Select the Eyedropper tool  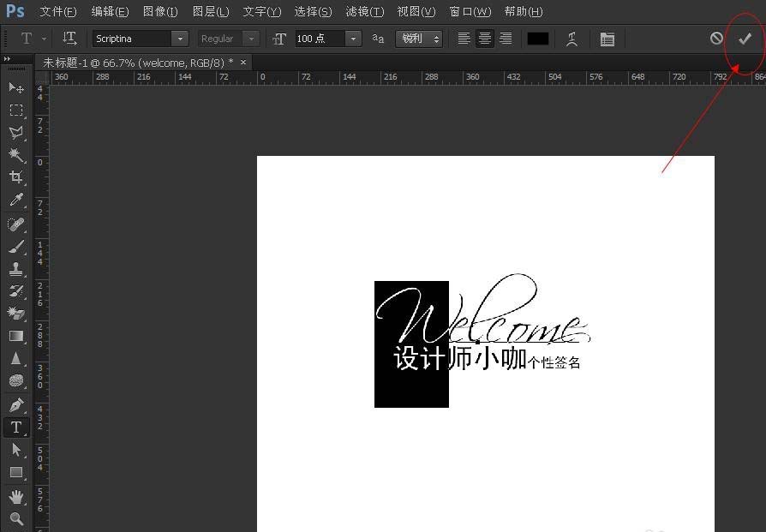[x=16, y=200]
